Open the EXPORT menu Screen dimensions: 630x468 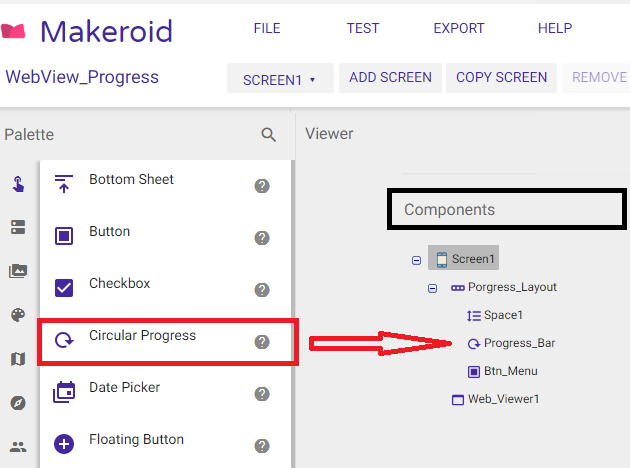(458, 28)
